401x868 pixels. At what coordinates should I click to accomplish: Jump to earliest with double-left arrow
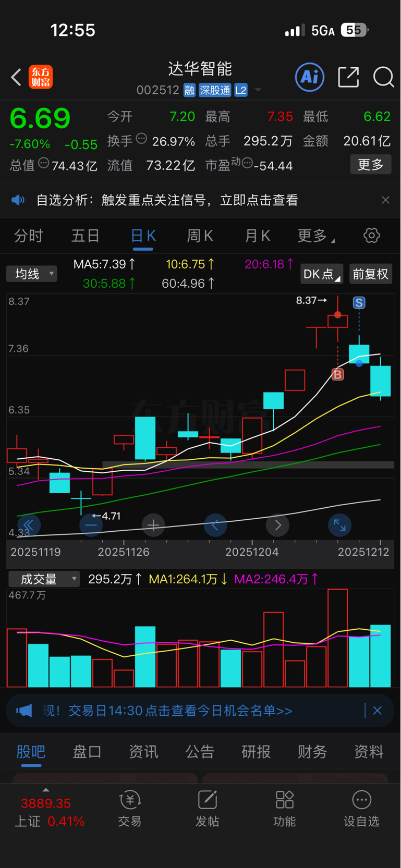point(29,525)
